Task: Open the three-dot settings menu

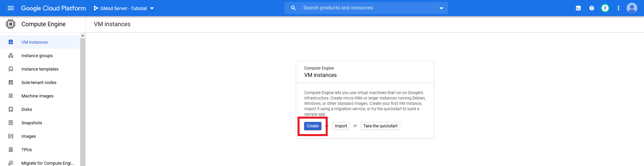Action: 619,8
